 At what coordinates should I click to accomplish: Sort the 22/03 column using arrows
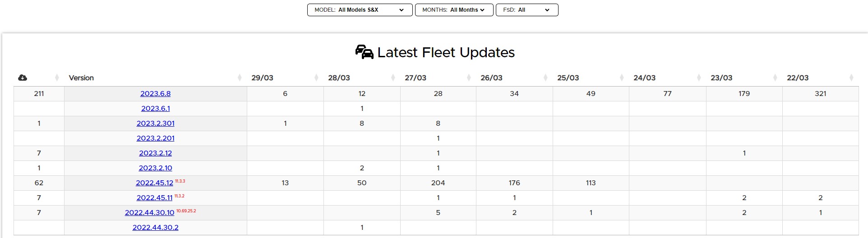coord(851,78)
